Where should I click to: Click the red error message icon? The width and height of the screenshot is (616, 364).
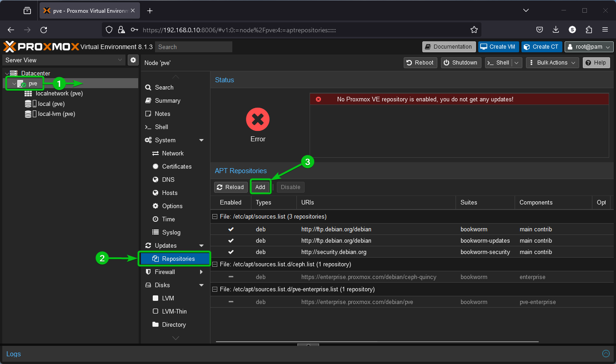pyautogui.click(x=318, y=99)
